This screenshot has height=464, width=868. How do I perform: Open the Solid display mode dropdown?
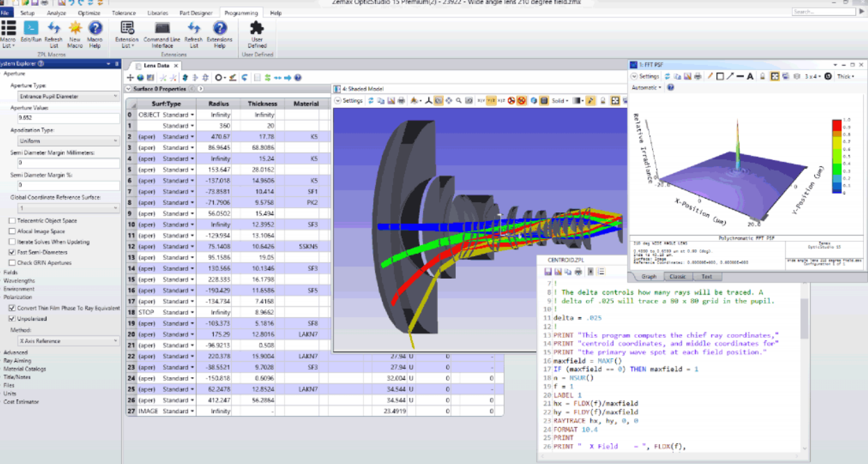tap(560, 101)
